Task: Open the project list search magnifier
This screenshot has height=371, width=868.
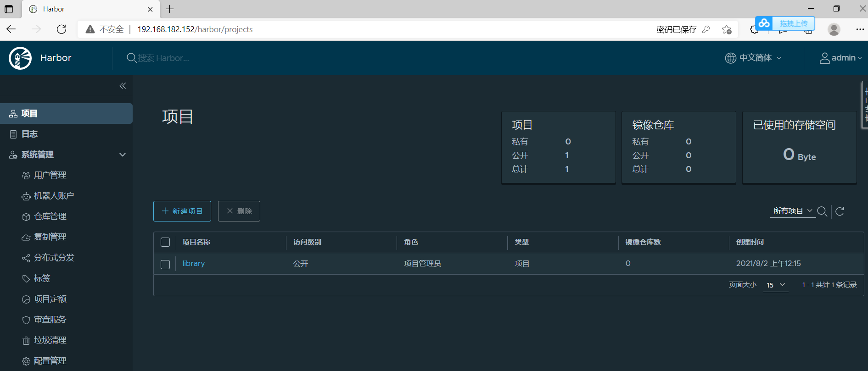Action: pyautogui.click(x=822, y=211)
